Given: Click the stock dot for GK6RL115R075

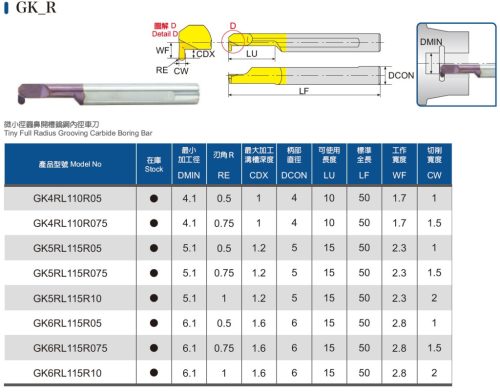Looking at the screenshot, I should click(x=154, y=348).
